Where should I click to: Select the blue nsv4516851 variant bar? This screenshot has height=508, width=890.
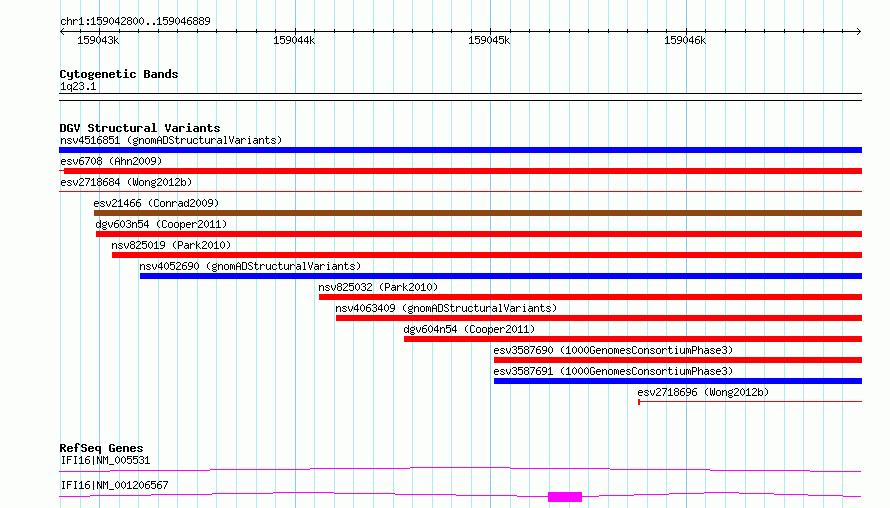[460, 150]
